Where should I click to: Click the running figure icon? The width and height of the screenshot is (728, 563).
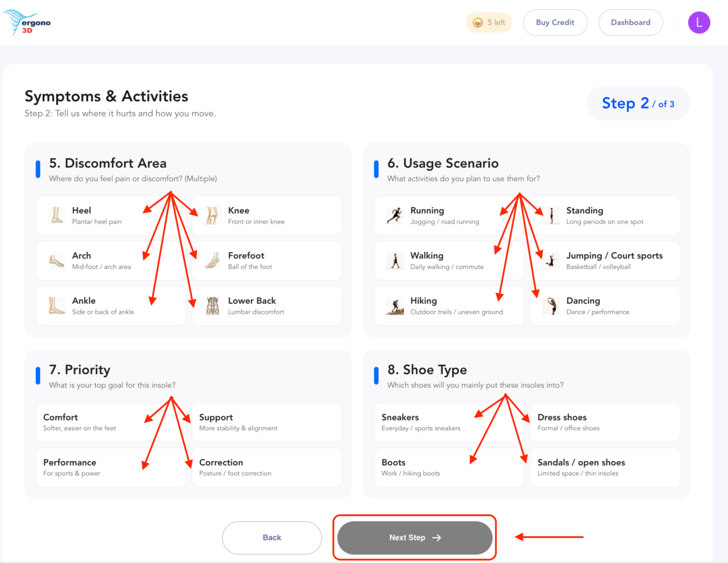coord(395,215)
